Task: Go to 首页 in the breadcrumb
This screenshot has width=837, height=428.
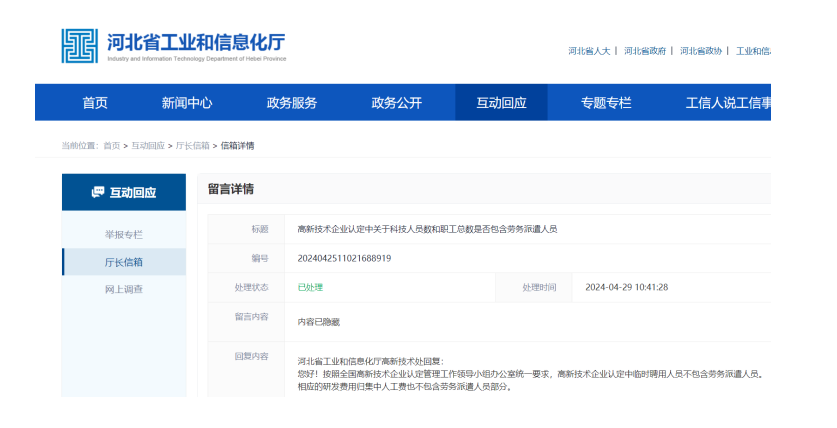Action: pyautogui.click(x=112, y=146)
